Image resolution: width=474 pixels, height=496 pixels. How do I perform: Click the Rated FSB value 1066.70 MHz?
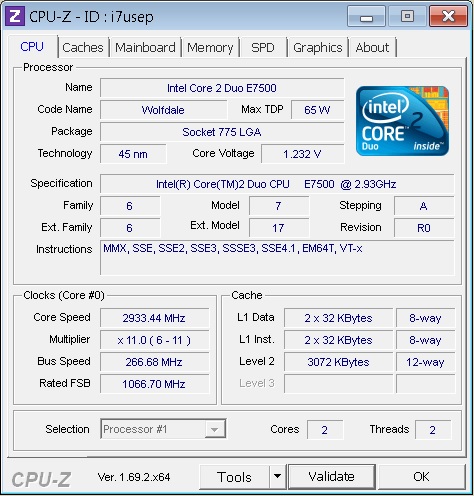(x=154, y=384)
